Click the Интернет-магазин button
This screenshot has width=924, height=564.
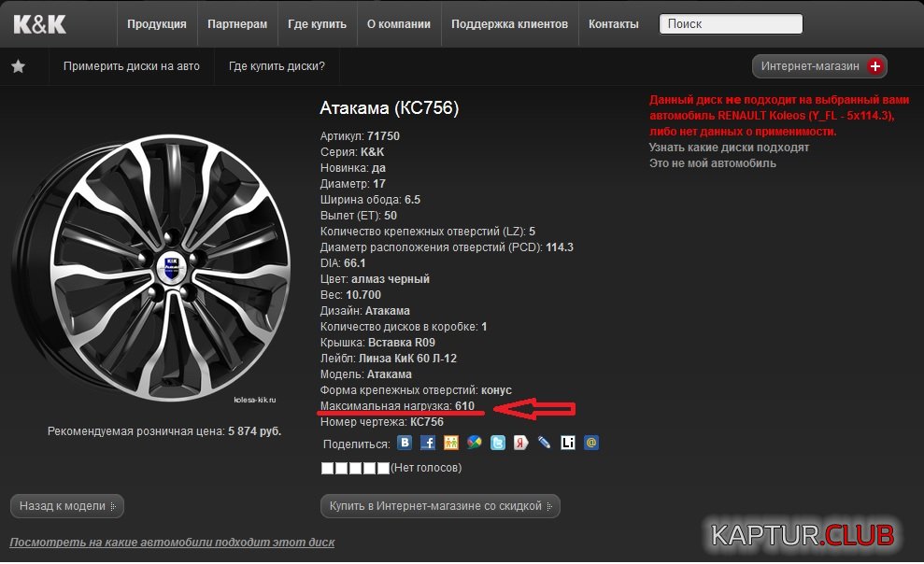tap(819, 66)
